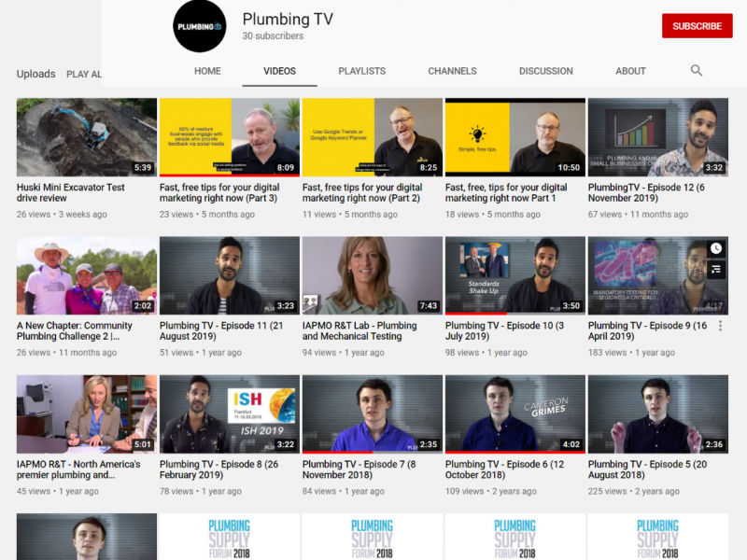
Task: Click the 10:50 digital marketing Part 1 thumbnail
Action: 515,137
